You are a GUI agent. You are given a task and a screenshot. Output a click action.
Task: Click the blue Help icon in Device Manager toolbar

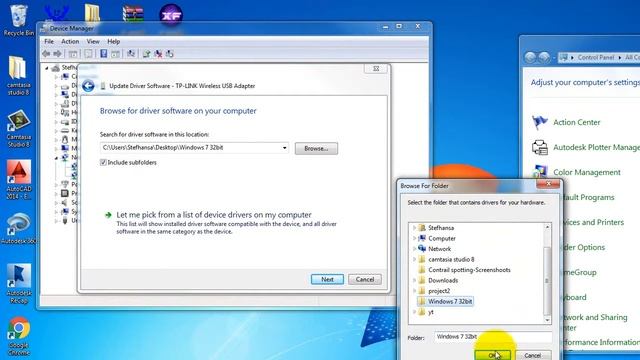[104, 53]
